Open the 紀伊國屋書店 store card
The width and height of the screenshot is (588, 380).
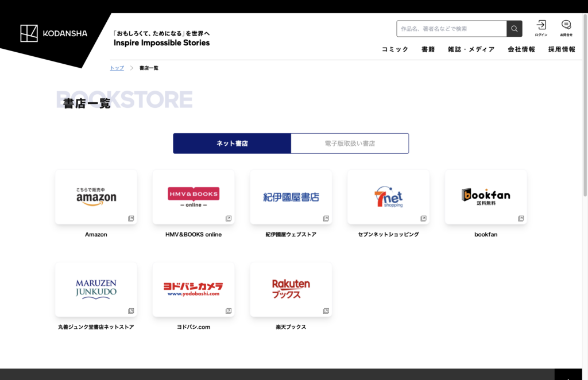pos(291,197)
